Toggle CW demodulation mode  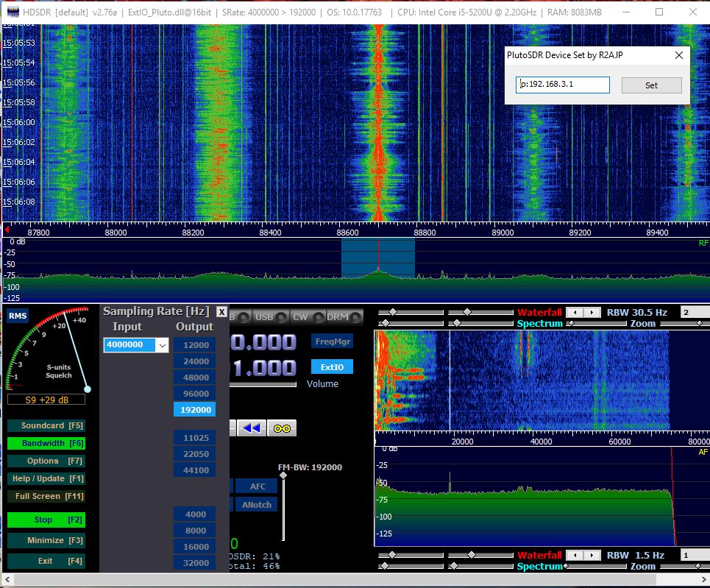308,317
